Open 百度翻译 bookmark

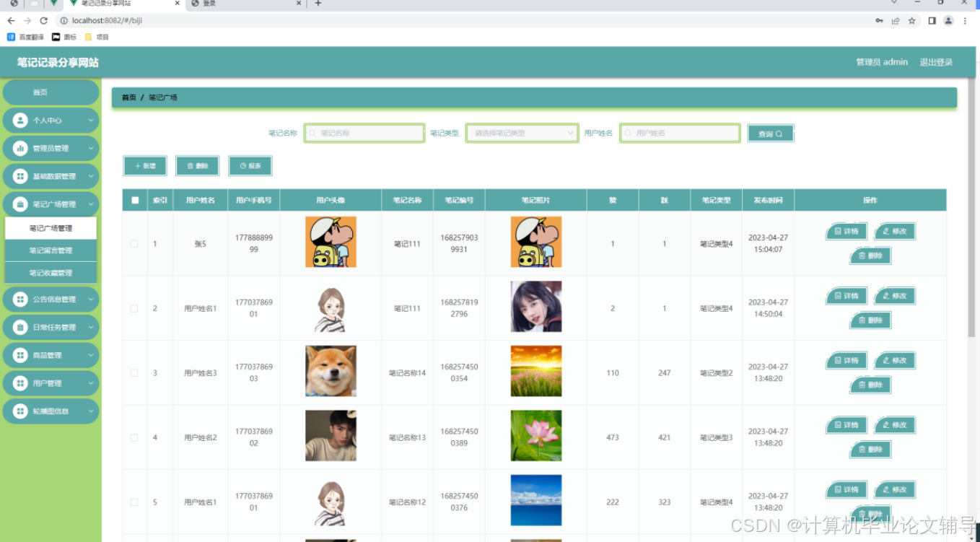point(25,37)
